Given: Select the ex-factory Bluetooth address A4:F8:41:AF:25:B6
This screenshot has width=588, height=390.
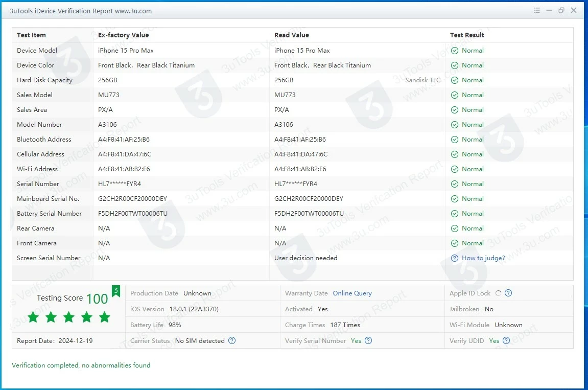Looking at the screenshot, I should pyautogui.click(x=124, y=139).
